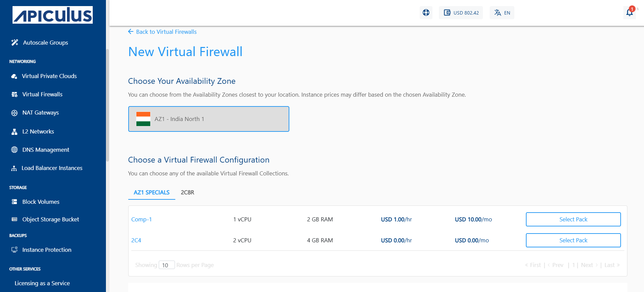644x292 pixels.
Task: Open Instance Protection under Backups
Action: pyautogui.click(x=46, y=250)
